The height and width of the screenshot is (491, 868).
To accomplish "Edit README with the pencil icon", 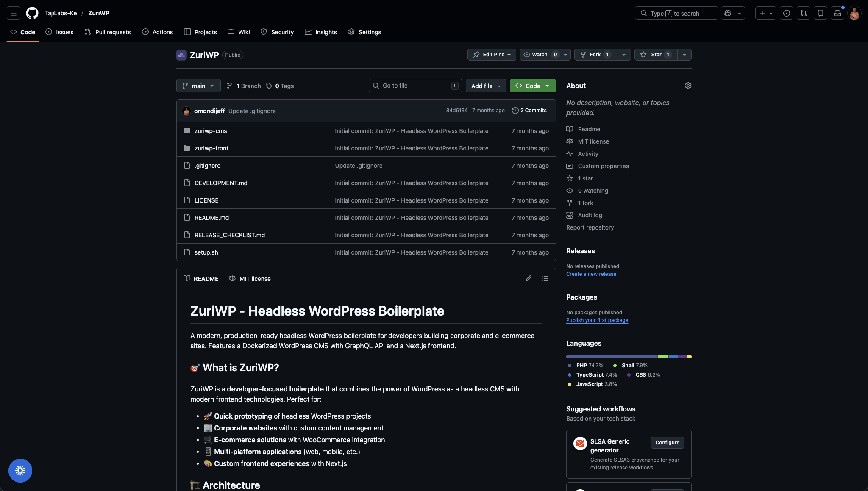I will tap(529, 278).
